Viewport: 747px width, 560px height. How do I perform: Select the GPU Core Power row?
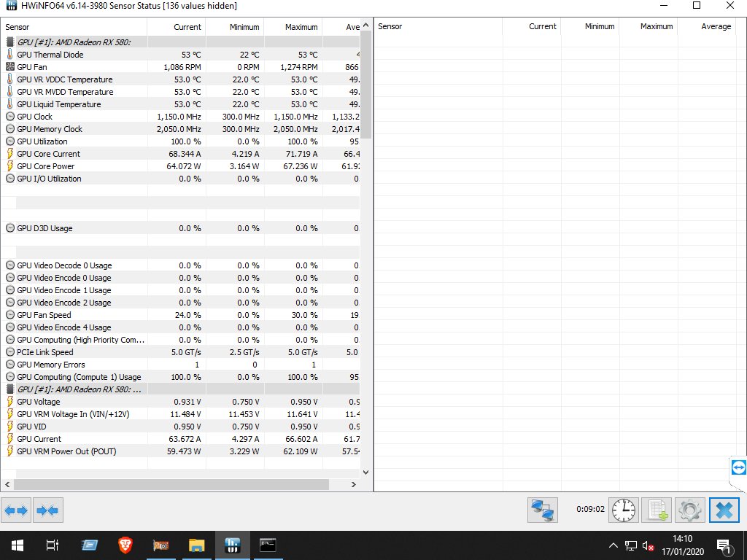pos(181,166)
